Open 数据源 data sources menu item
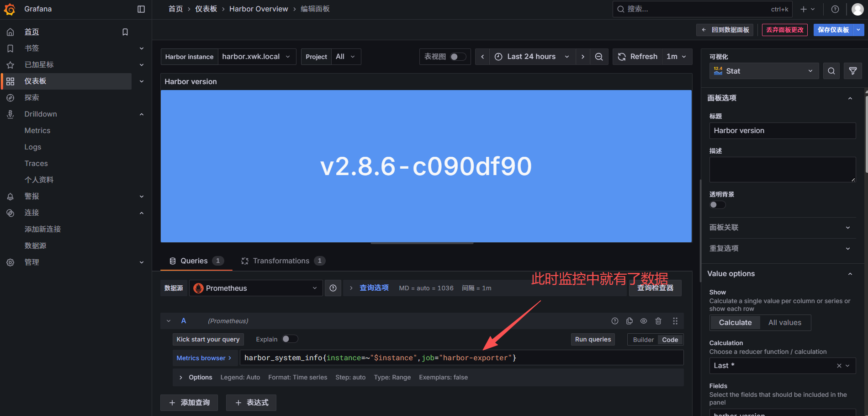Viewport: 868px width, 416px height. point(36,246)
